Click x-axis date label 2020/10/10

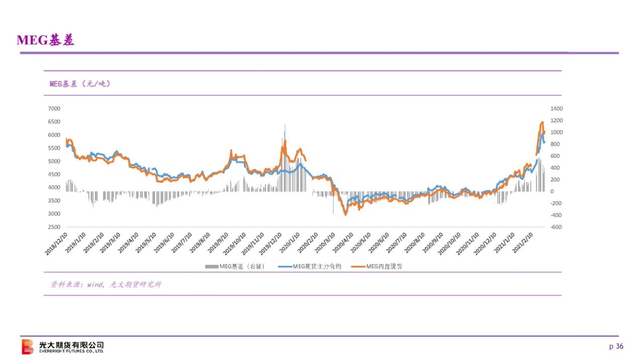click(x=448, y=245)
